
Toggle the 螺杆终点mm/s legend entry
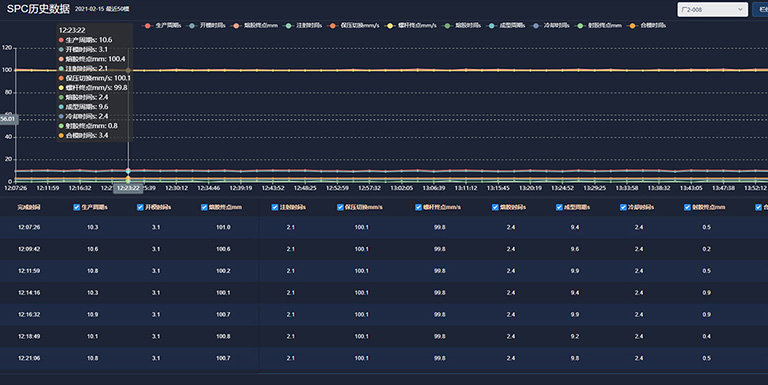(x=411, y=25)
